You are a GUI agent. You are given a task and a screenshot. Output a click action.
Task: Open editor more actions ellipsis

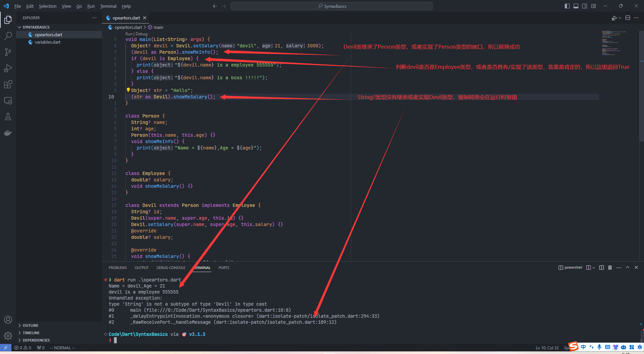click(636, 18)
